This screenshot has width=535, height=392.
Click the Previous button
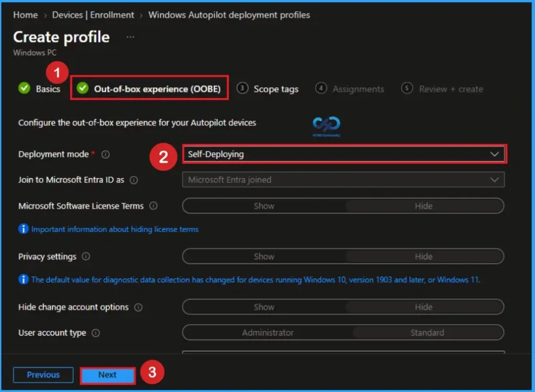pyautogui.click(x=43, y=375)
